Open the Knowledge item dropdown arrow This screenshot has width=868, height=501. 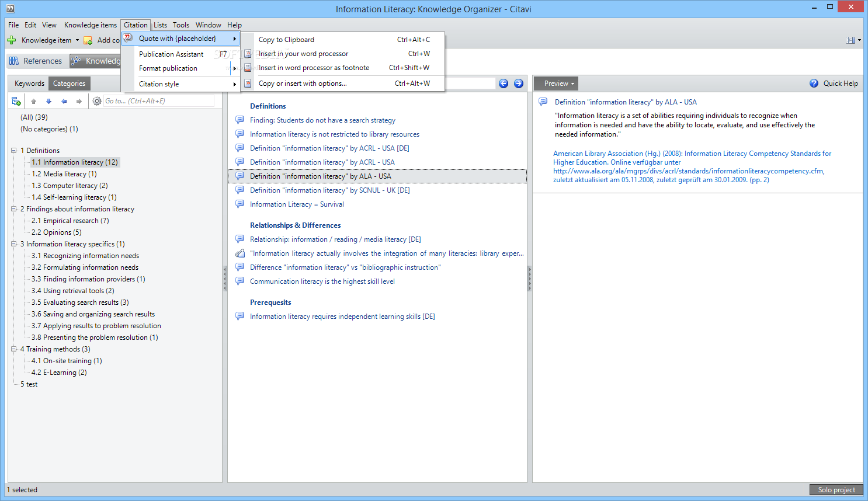tap(77, 40)
